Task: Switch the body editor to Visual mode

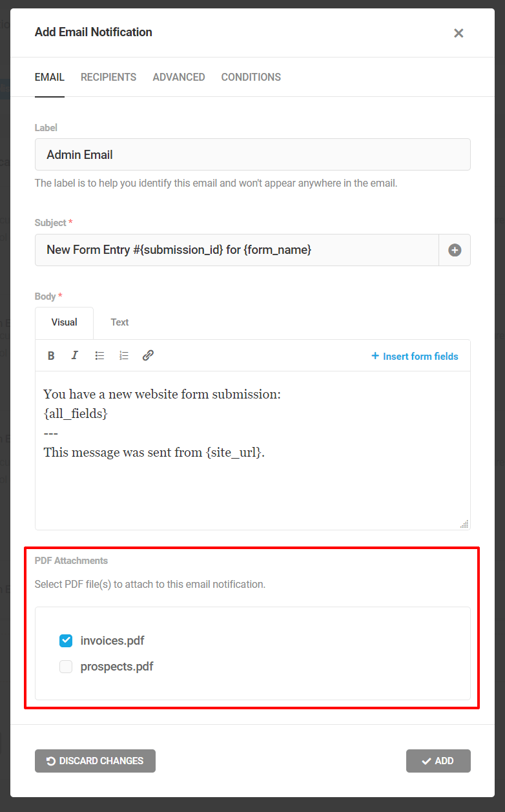Action: [64, 322]
